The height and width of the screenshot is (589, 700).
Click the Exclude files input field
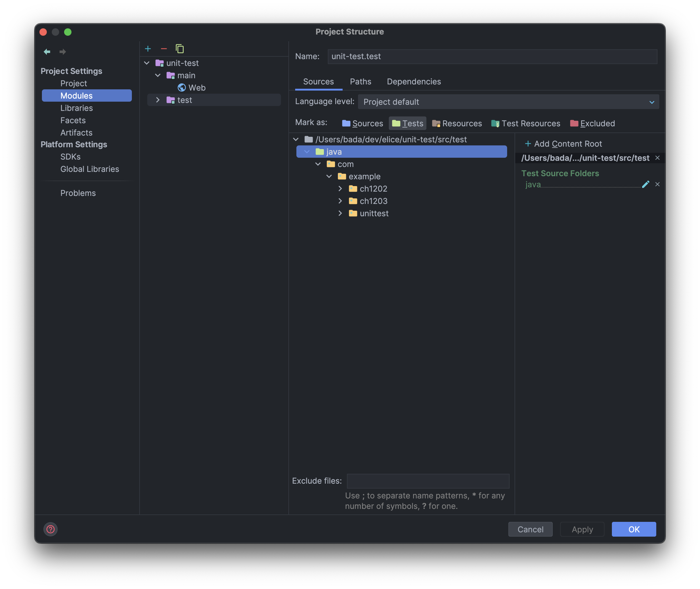(x=428, y=481)
